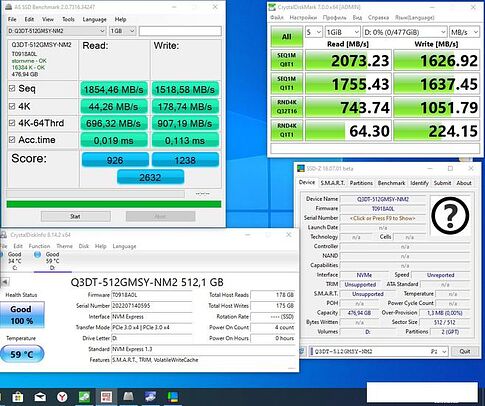Open the Theme menu in CrystalDiskInfo
The width and height of the screenshot is (485, 406).
[x=64, y=246]
